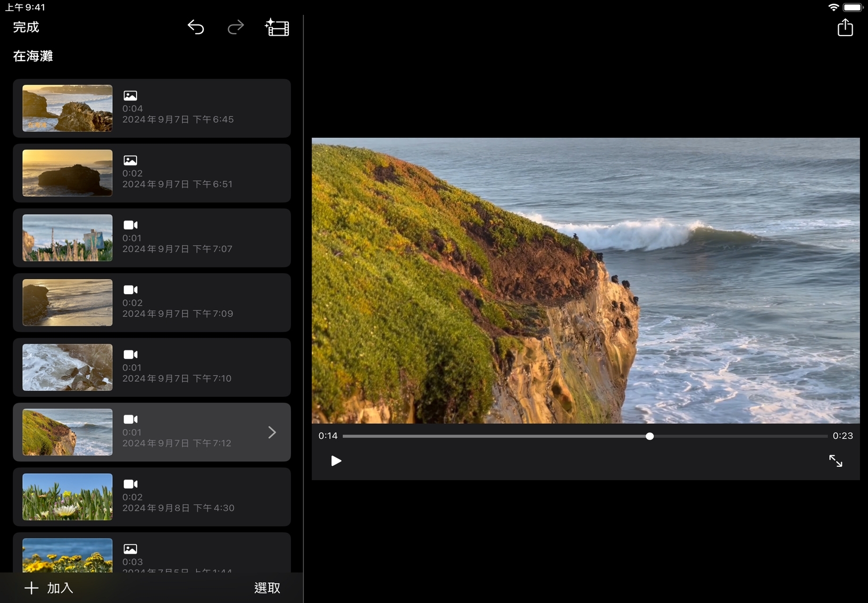The image size is (868, 603).
Task: Click the undo arrow icon
Action: (x=196, y=27)
